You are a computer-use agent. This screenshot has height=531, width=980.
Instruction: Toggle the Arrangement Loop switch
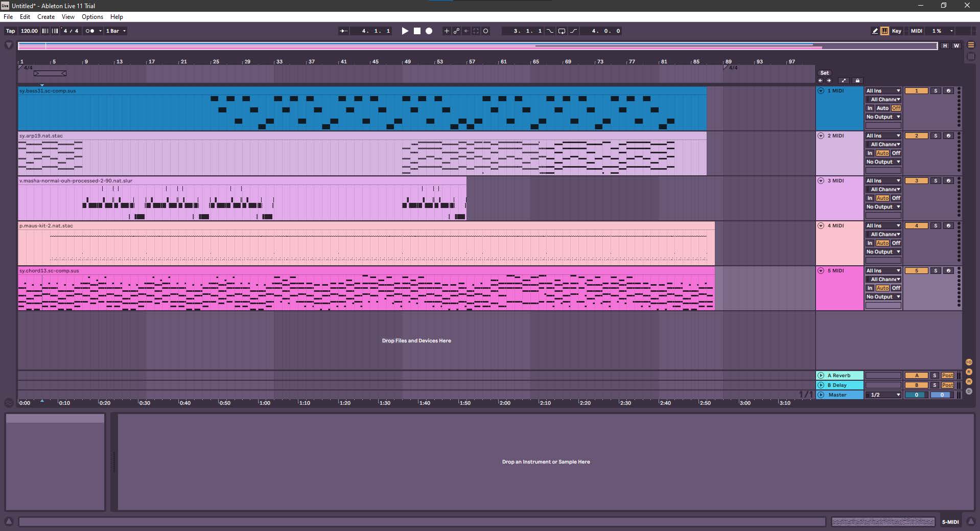coord(562,31)
